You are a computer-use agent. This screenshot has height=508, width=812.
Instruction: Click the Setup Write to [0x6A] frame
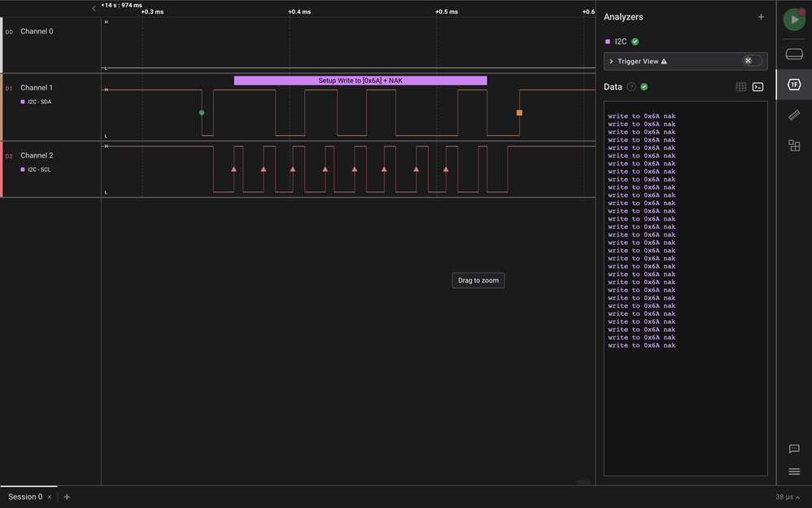coord(360,81)
